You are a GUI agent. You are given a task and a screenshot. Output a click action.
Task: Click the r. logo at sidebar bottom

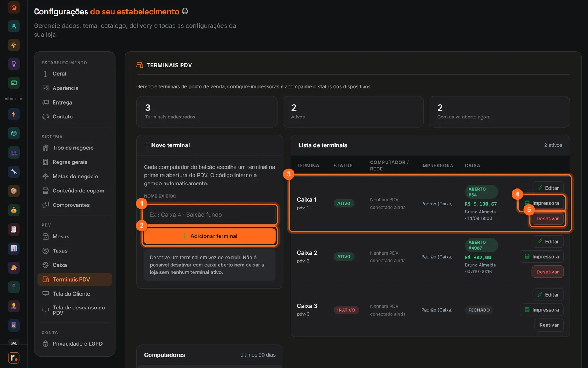14,358
